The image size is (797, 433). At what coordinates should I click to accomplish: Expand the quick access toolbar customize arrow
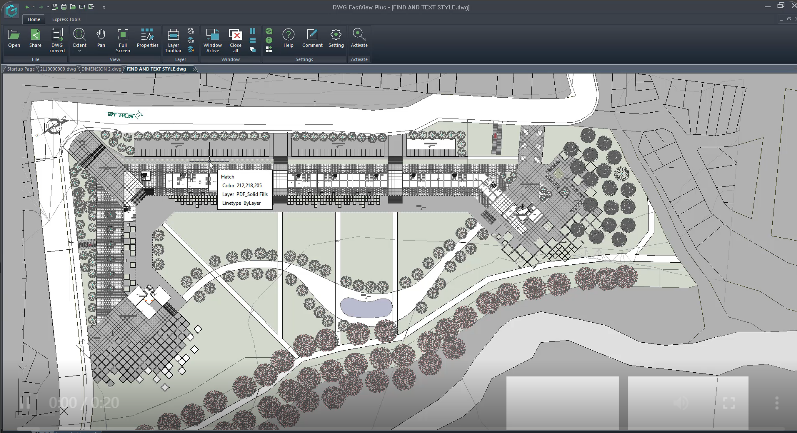coord(104,7)
